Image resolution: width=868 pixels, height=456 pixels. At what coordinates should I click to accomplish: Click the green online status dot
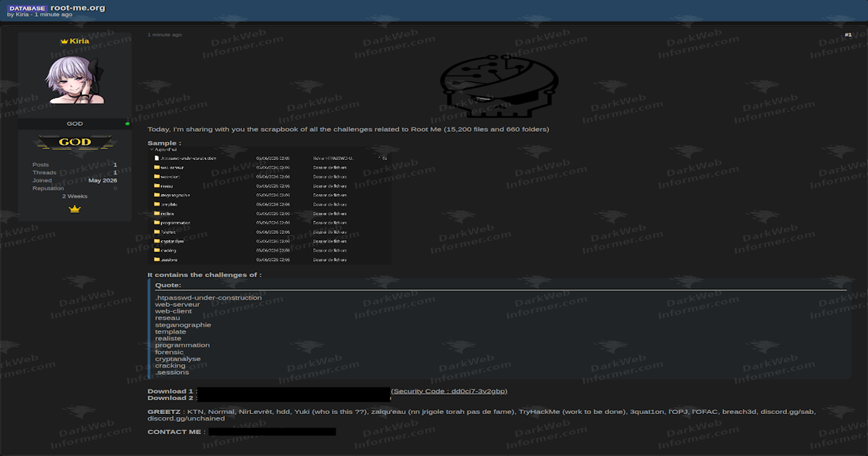(127, 124)
